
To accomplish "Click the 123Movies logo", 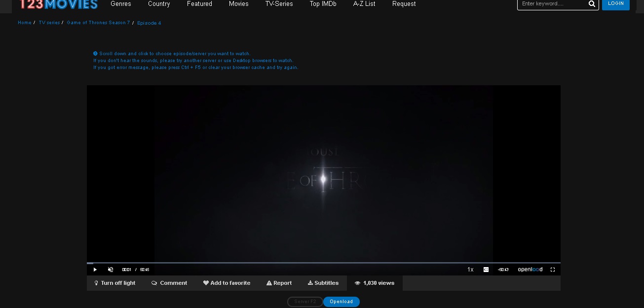I will click(58, 4).
